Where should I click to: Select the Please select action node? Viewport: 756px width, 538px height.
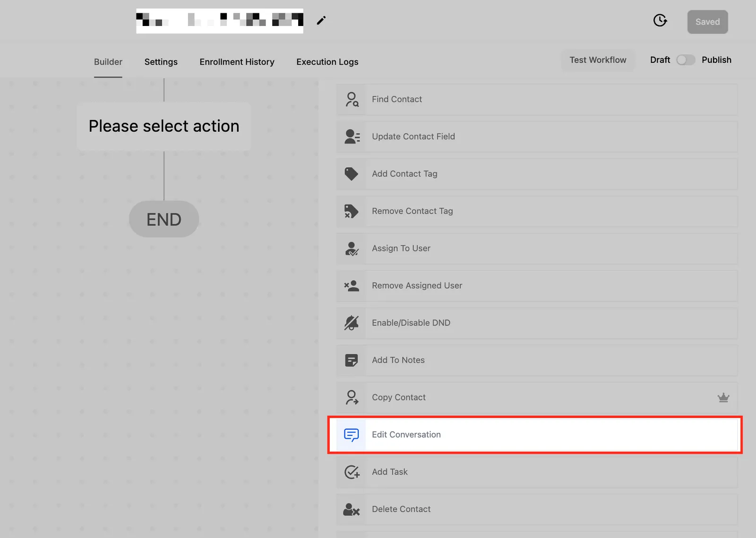click(164, 127)
